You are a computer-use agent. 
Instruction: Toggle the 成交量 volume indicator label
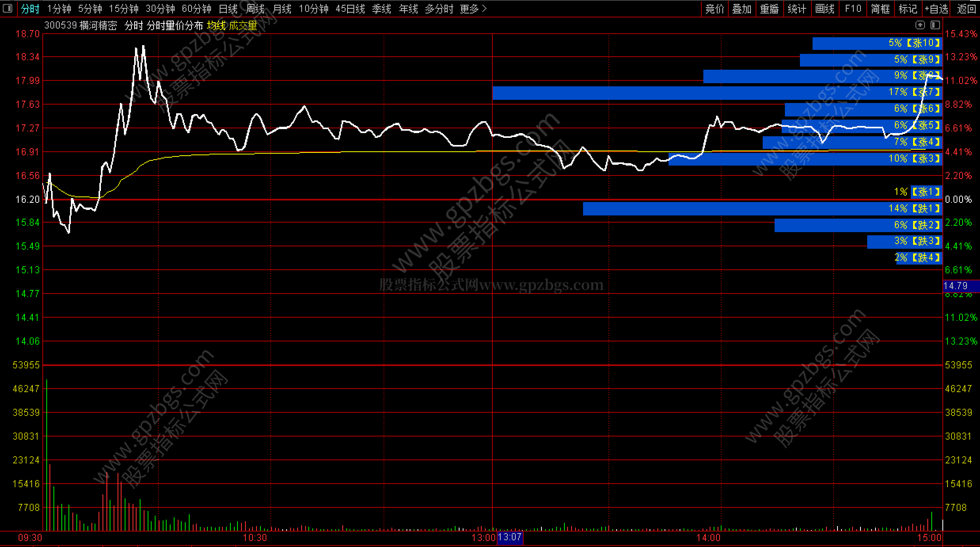click(243, 26)
